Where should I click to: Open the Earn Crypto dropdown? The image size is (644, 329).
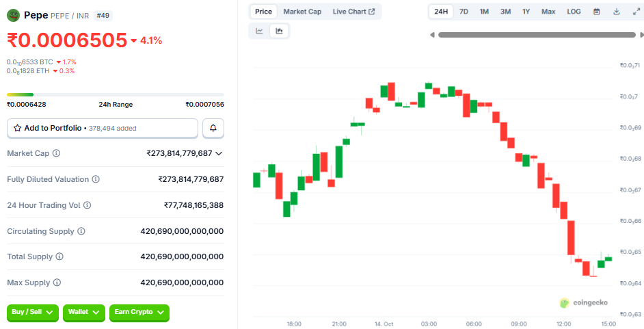(x=139, y=313)
